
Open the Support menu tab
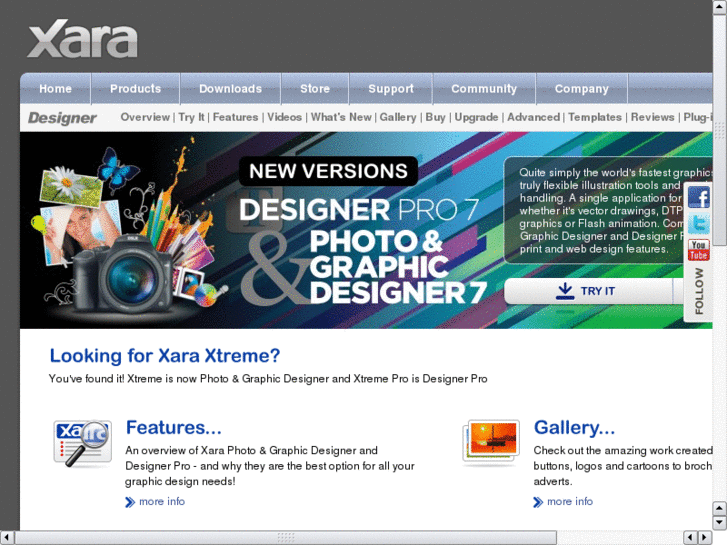(391, 89)
